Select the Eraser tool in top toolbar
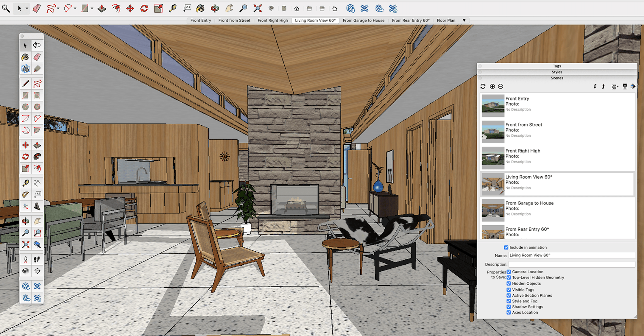Image resolution: width=644 pixels, height=336 pixels. [37, 8]
